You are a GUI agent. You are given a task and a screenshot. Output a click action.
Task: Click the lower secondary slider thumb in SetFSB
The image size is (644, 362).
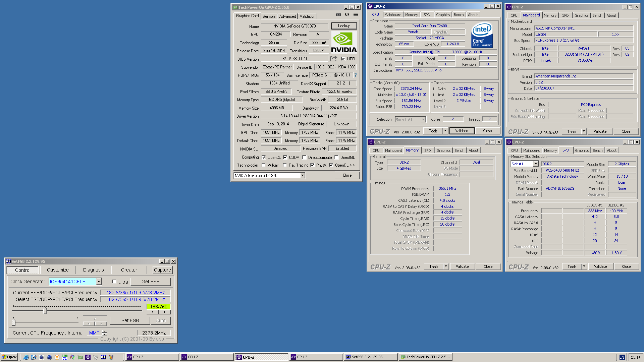(x=13, y=322)
